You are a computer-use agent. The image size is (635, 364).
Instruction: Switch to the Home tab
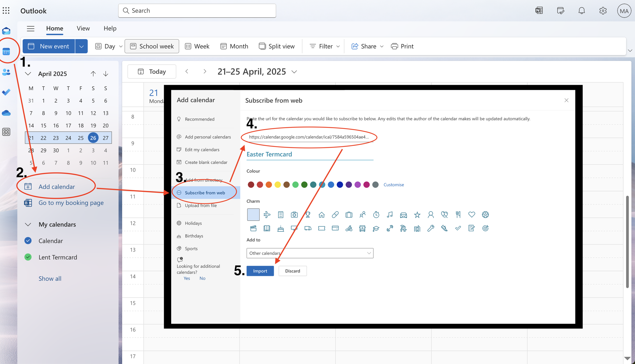pos(55,28)
